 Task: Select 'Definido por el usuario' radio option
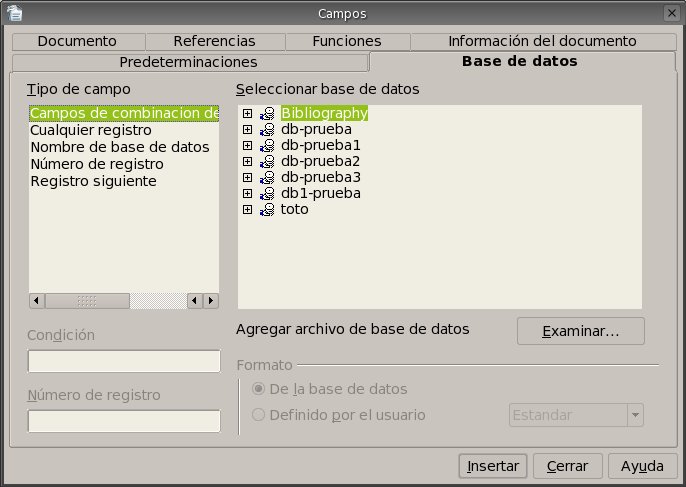259,415
